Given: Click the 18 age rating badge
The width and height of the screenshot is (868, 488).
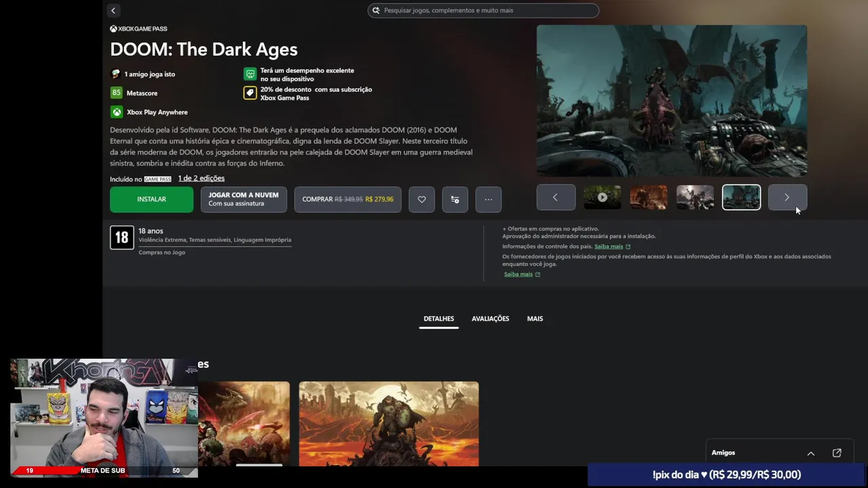Looking at the screenshot, I should click(122, 238).
